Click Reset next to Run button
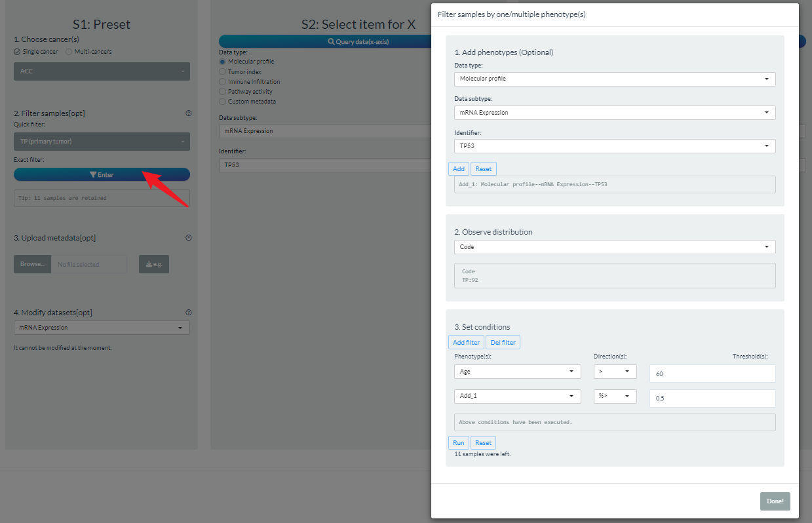 [484, 443]
